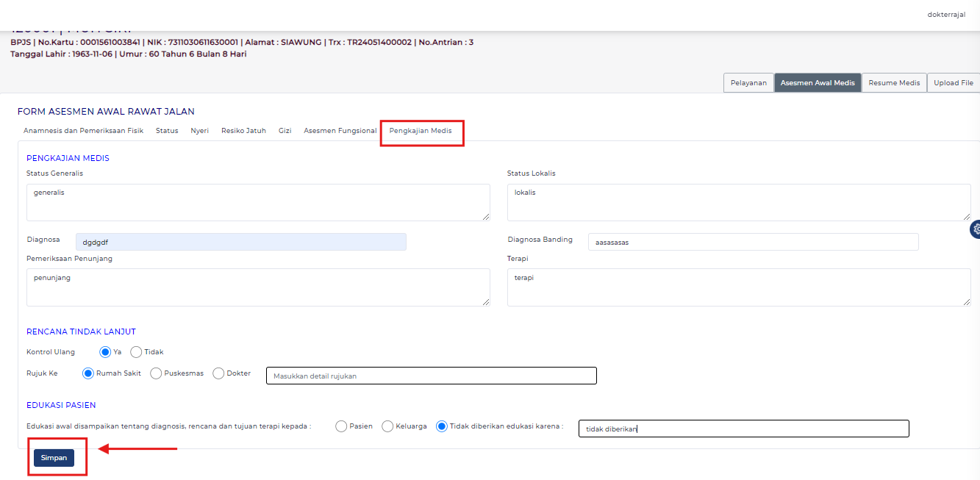The width and height of the screenshot is (980, 480).
Task: Choose 'Rumah Sakit' as Rujuk Ke
Action: [89, 373]
